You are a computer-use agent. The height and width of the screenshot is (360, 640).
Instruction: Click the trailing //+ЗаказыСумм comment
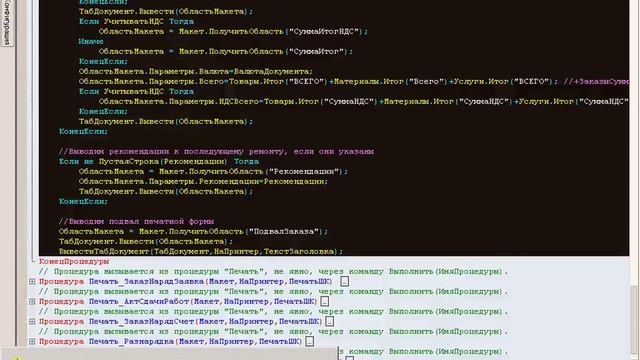(x=596, y=82)
